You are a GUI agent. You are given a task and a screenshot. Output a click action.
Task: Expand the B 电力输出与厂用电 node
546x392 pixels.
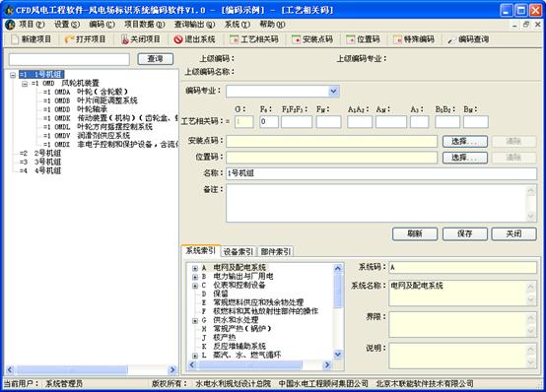pos(195,277)
